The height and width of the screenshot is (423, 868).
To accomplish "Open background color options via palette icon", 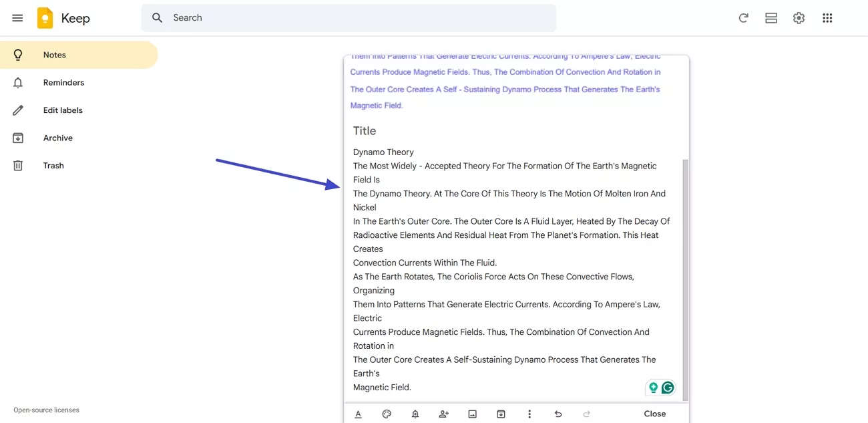I will (387, 414).
